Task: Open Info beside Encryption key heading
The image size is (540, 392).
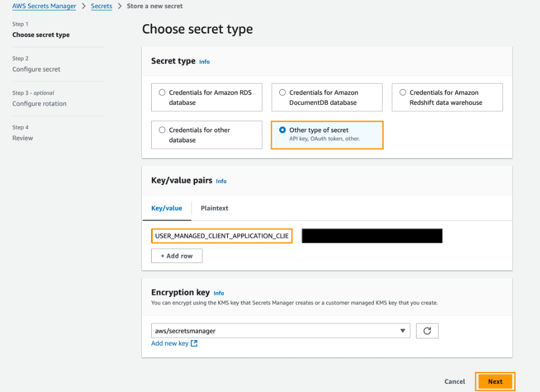Action: click(x=219, y=293)
